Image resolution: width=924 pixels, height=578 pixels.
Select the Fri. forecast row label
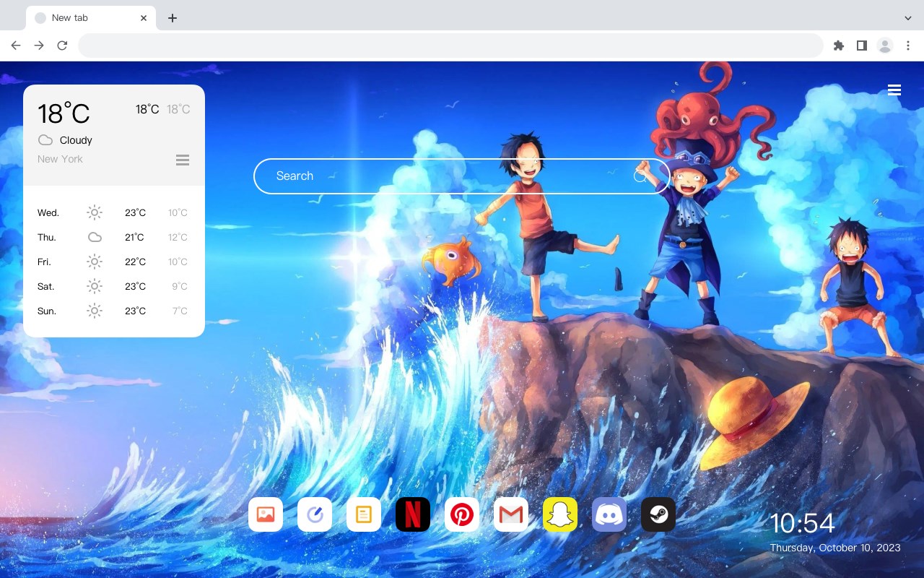[44, 262]
